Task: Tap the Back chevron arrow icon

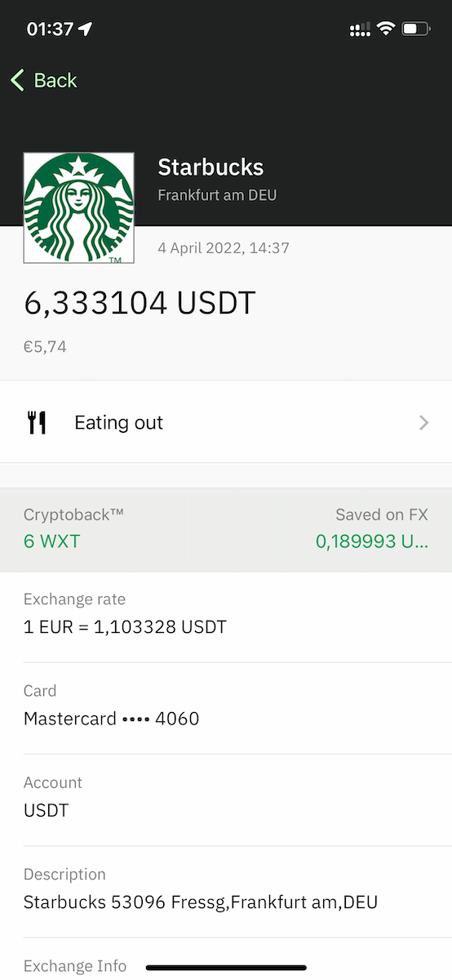Action: [17, 80]
